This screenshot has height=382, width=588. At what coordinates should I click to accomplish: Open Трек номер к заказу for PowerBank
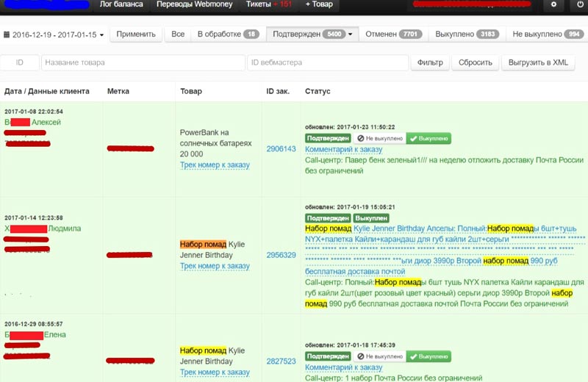pos(215,165)
